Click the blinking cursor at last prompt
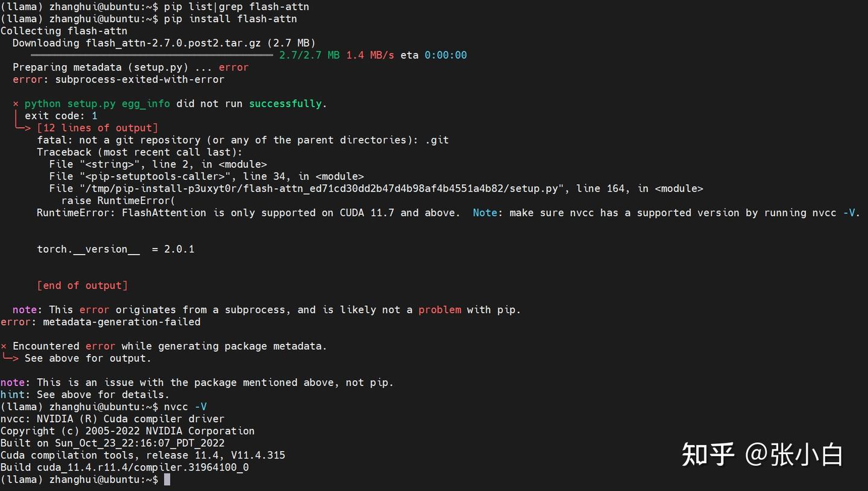This screenshot has height=491, width=868. click(167, 480)
